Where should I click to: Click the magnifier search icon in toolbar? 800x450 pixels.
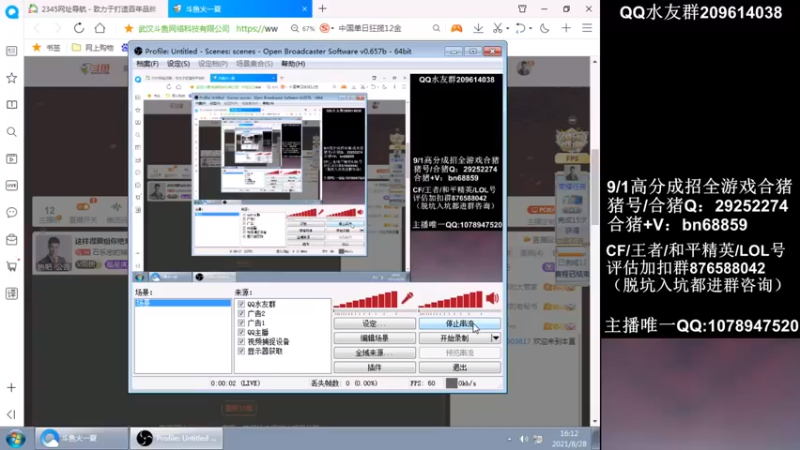pyautogui.click(x=436, y=29)
